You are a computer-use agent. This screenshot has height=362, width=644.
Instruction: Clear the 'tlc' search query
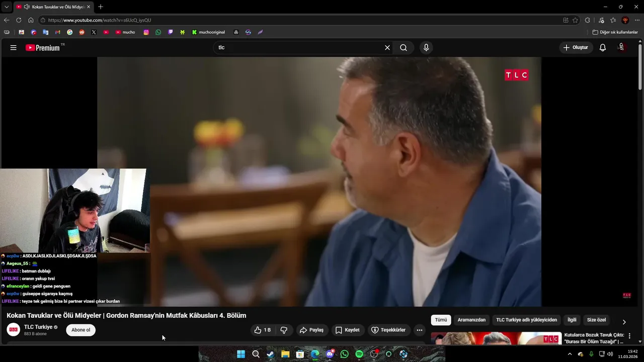(x=387, y=48)
